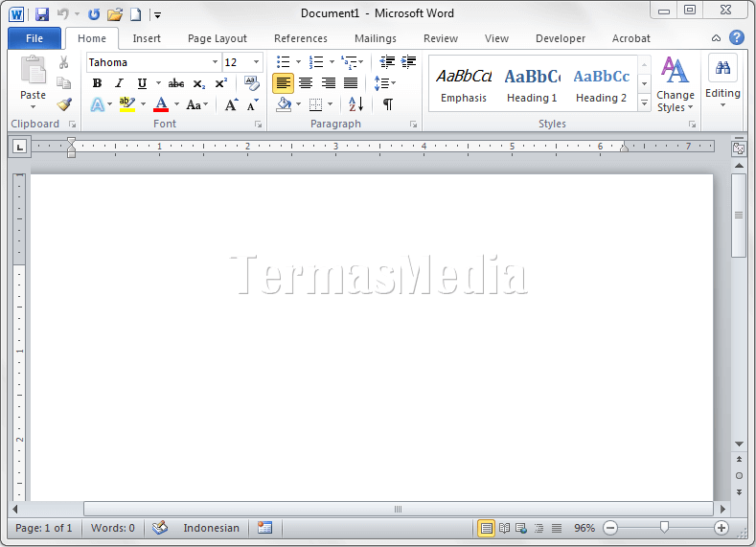
Task: Click the Indonesian language status button
Action: (211, 528)
